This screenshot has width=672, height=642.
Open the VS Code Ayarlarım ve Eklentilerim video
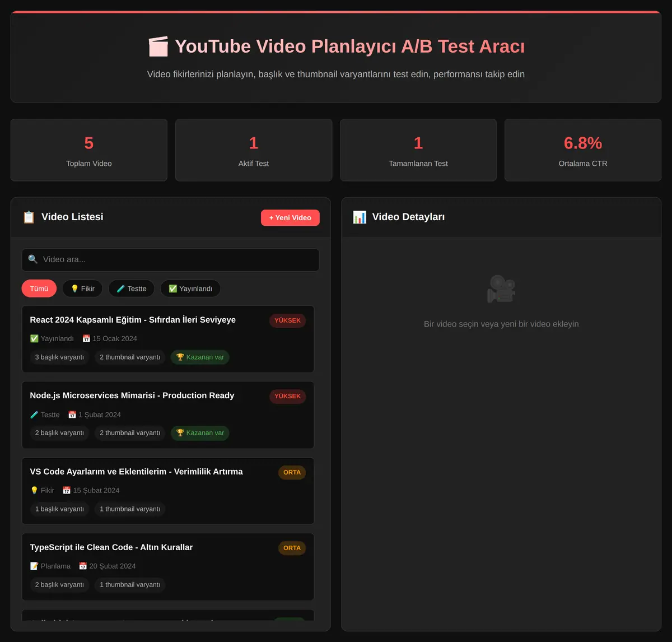pyautogui.click(x=168, y=491)
